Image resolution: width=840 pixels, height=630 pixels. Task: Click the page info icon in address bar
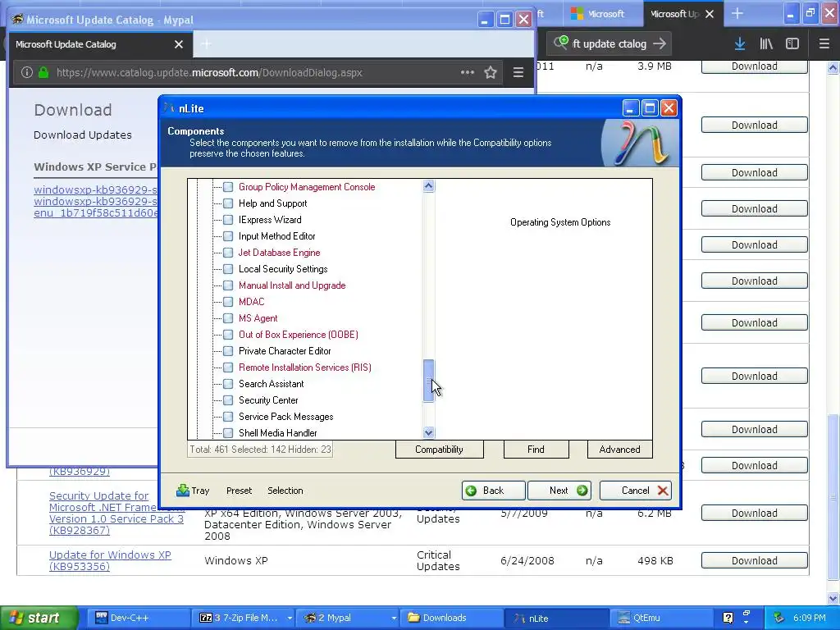[x=27, y=72]
